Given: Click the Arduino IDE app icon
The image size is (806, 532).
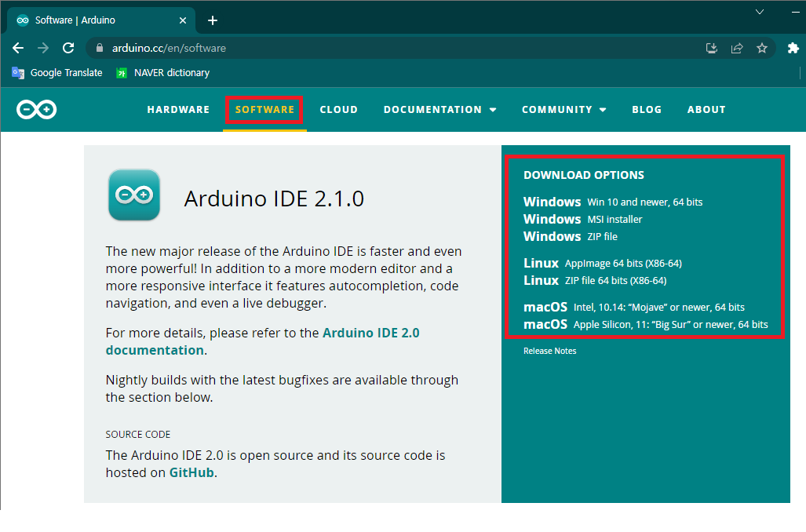Looking at the screenshot, I should pyautogui.click(x=134, y=195).
